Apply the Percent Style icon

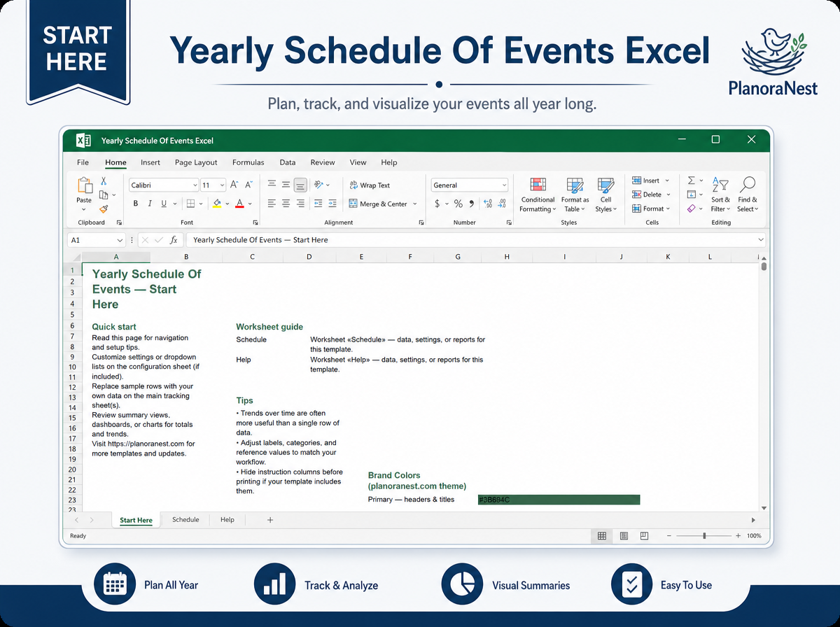click(458, 204)
